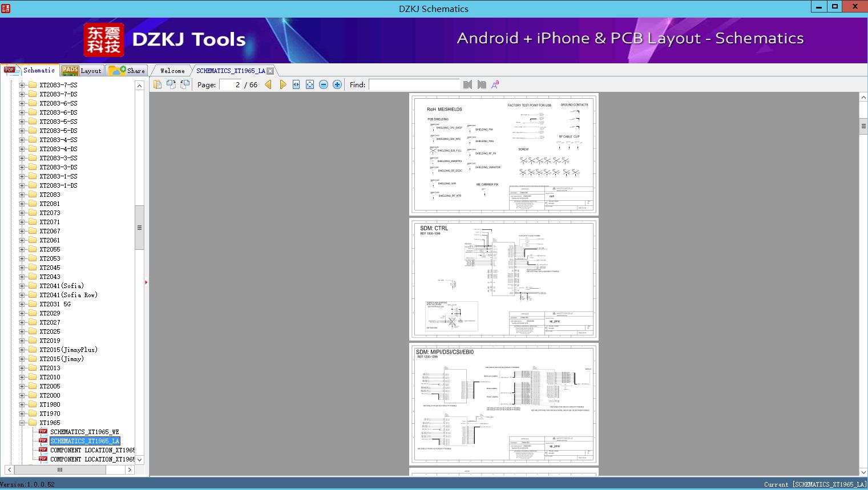Zoom in with the plus icon
Image resolution: width=868 pixels, height=490 pixels.
(x=337, y=84)
